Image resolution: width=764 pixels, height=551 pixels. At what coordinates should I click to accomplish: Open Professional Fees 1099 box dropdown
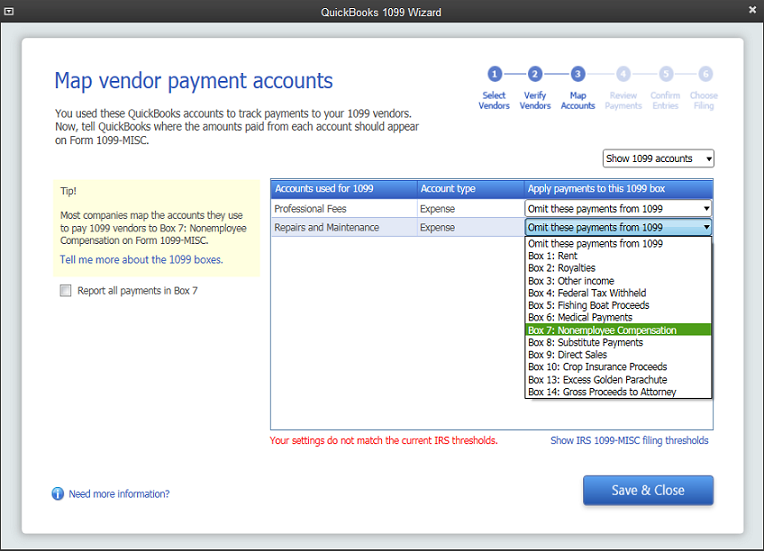(618, 209)
